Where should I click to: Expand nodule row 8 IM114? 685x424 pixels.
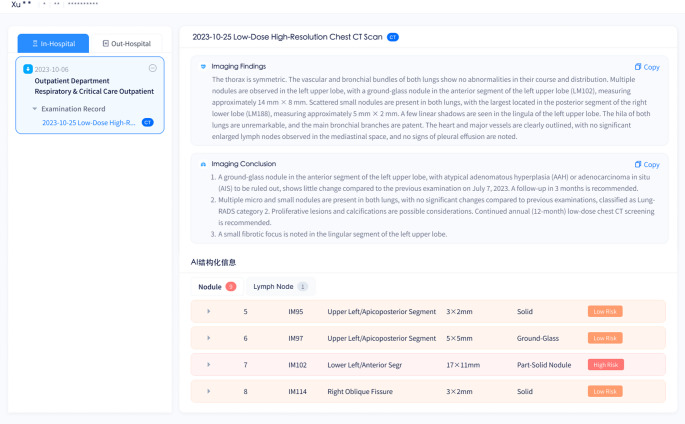point(208,391)
